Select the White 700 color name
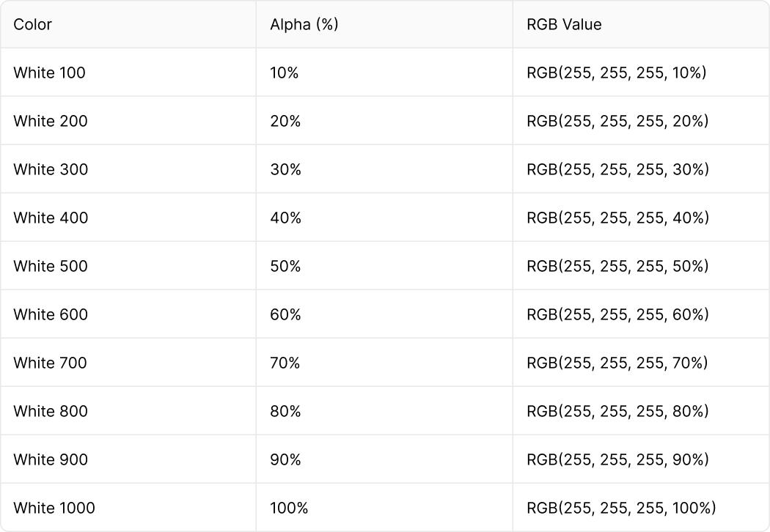 tap(50, 363)
